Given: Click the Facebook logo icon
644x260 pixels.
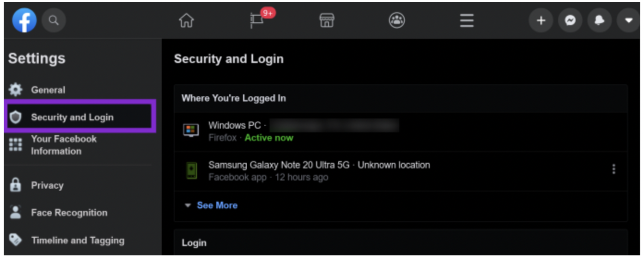Looking at the screenshot, I should (24, 21).
